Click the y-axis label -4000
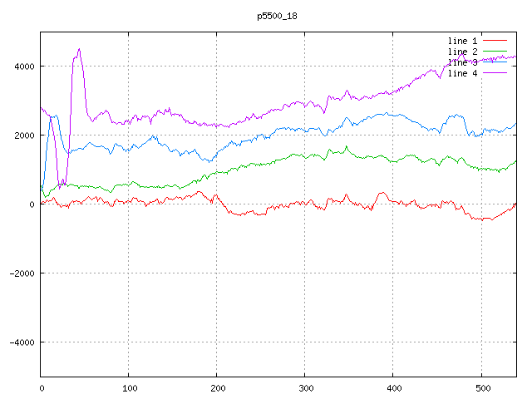The width and height of the screenshot is (532, 399). click(x=22, y=342)
